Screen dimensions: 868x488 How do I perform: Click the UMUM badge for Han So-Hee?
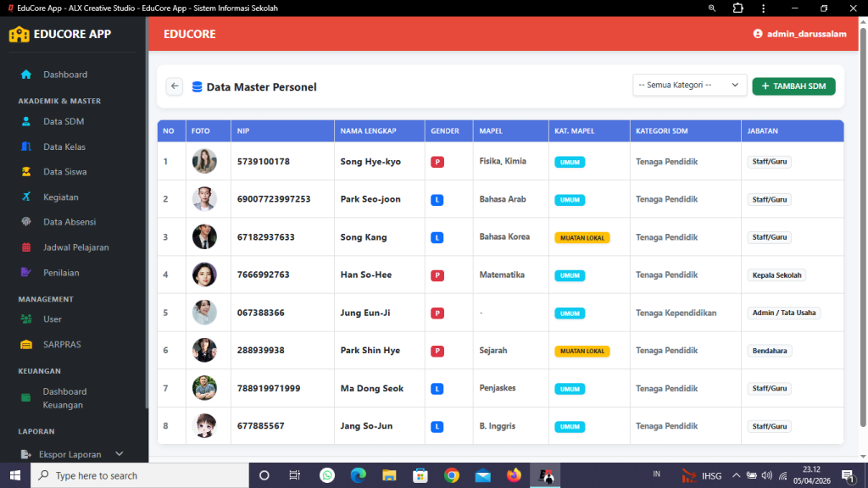coord(570,275)
